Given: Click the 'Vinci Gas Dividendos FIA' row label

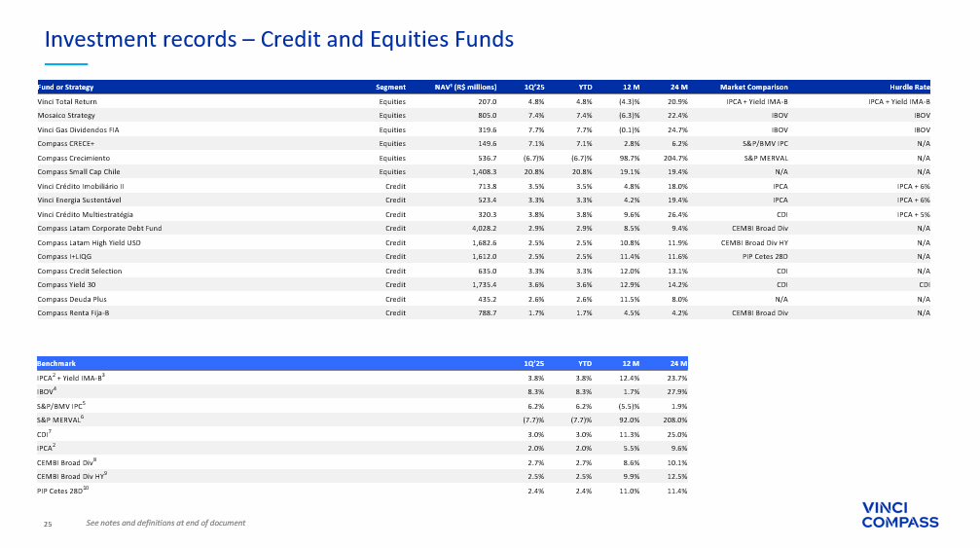Looking at the screenshot, I should click(78, 130).
